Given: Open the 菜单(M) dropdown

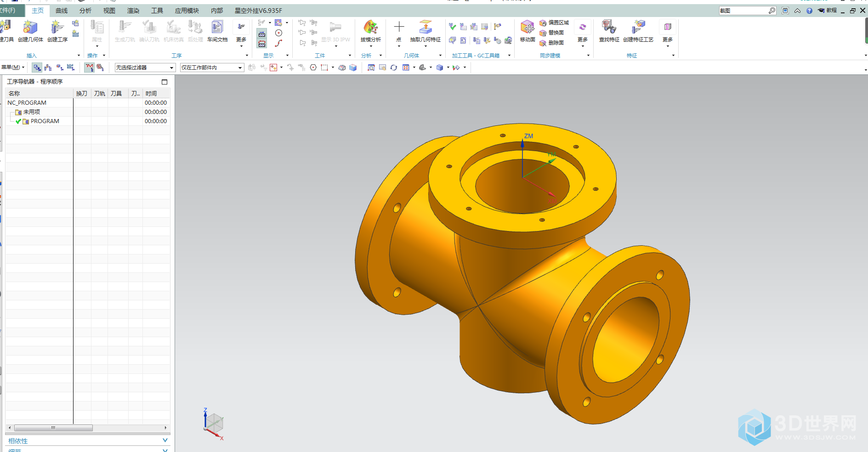Looking at the screenshot, I should pos(13,68).
